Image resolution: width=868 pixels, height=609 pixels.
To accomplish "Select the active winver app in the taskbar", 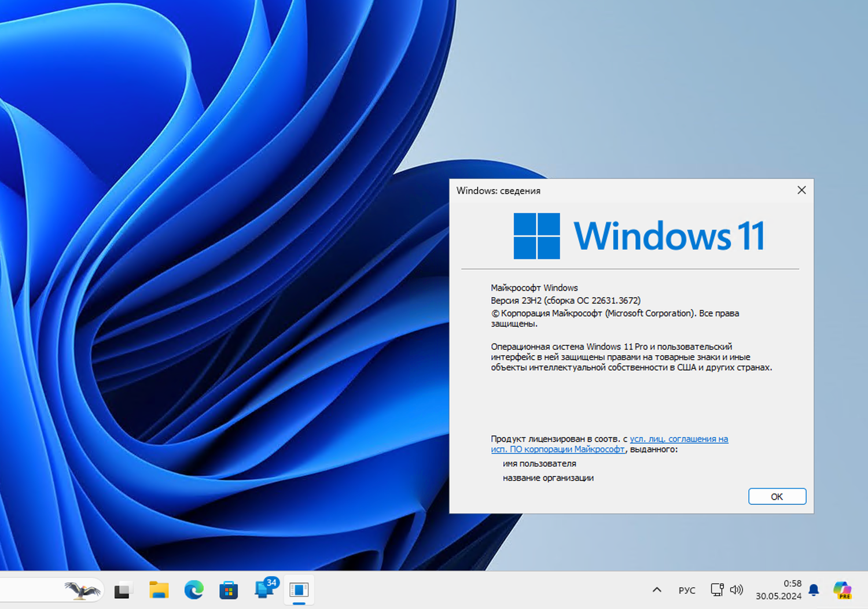I will [x=299, y=590].
